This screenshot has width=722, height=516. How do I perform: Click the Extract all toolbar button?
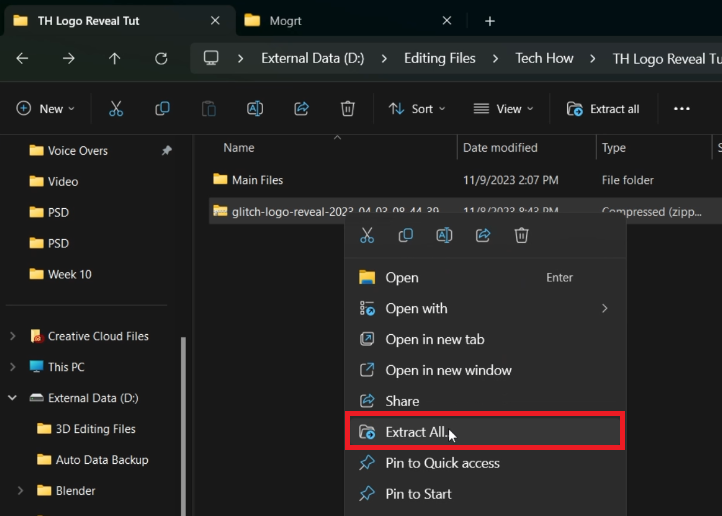click(603, 109)
